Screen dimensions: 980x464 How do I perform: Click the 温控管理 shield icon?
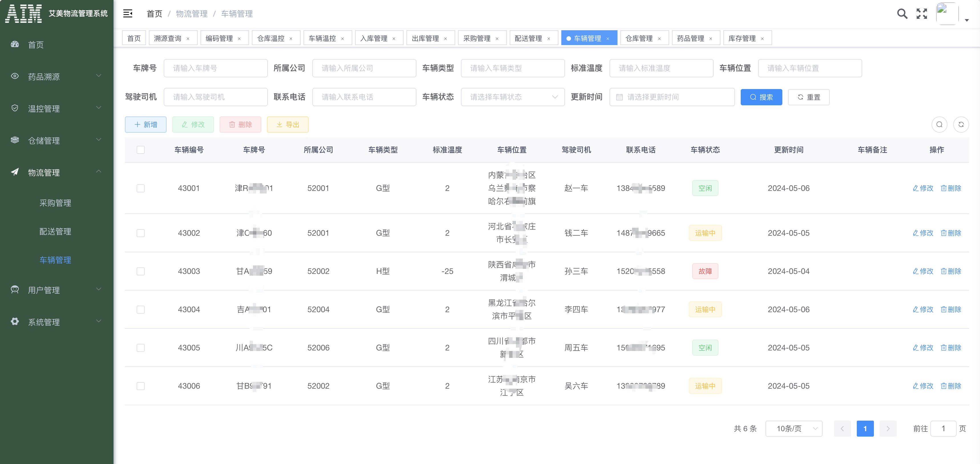tap(15, 108)
